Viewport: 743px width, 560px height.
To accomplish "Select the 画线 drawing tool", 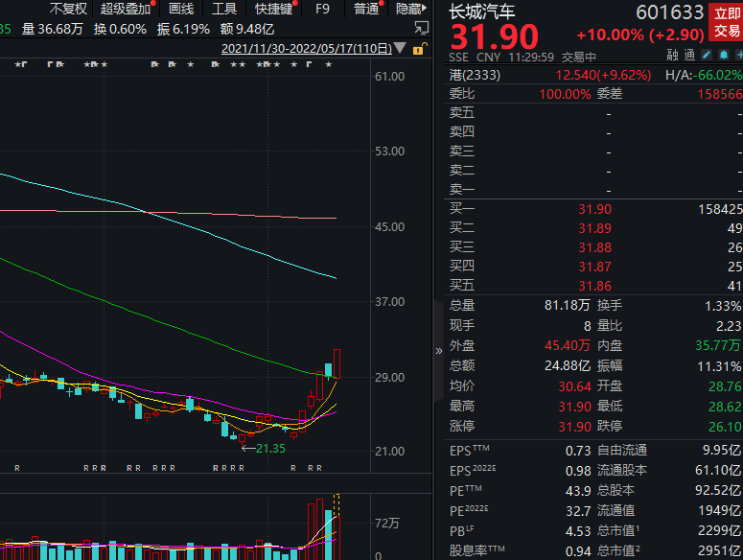I will pyautogui.click(x=181, y=9).
